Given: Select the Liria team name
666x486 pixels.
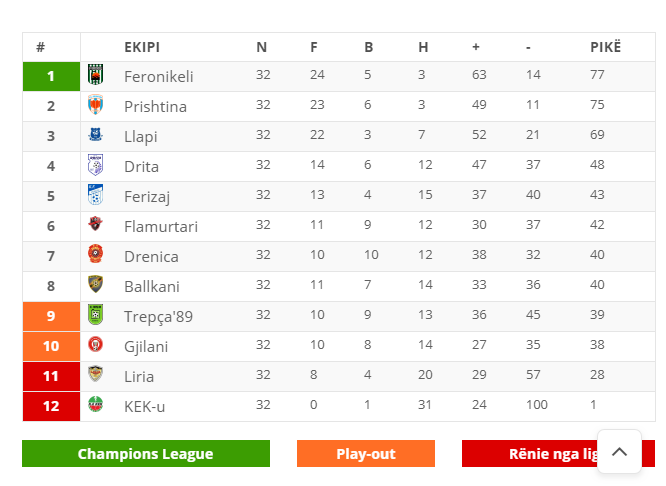Looking at the screenshot, I should coord(139,376).
